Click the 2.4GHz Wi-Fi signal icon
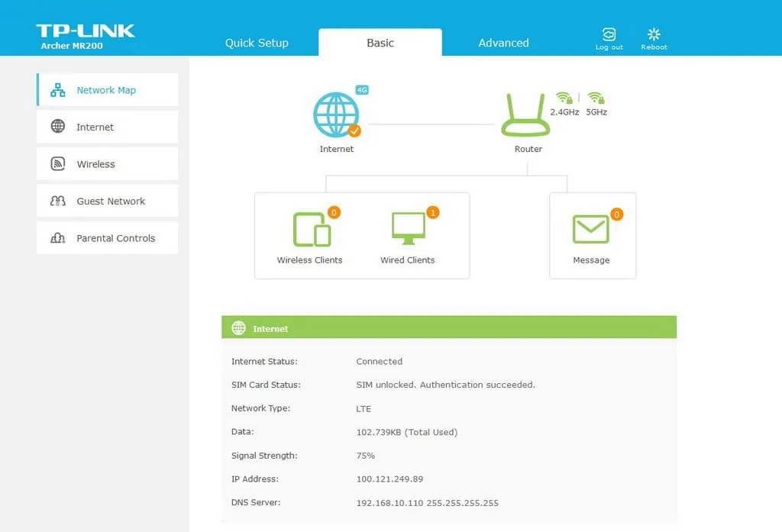This screenshot has width=782, height=532. pos(564,98)
